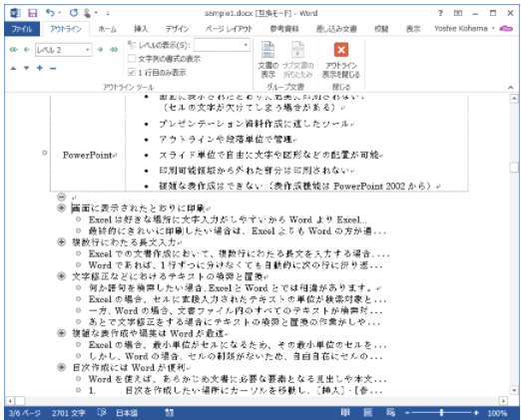Click the Promote left arrow
This screenshot has width=521, height=420.
tap(26, 50)
